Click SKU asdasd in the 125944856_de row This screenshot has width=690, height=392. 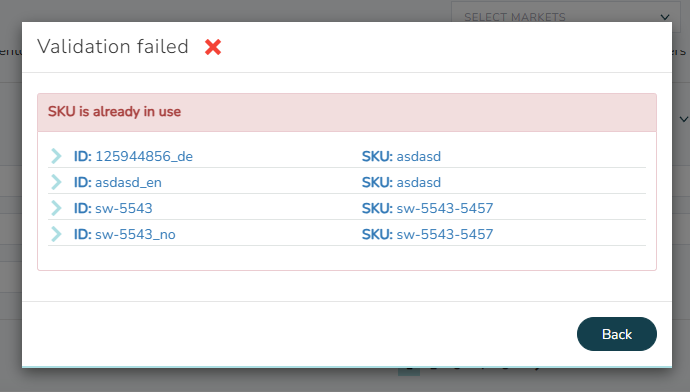[x=401, y=156]
